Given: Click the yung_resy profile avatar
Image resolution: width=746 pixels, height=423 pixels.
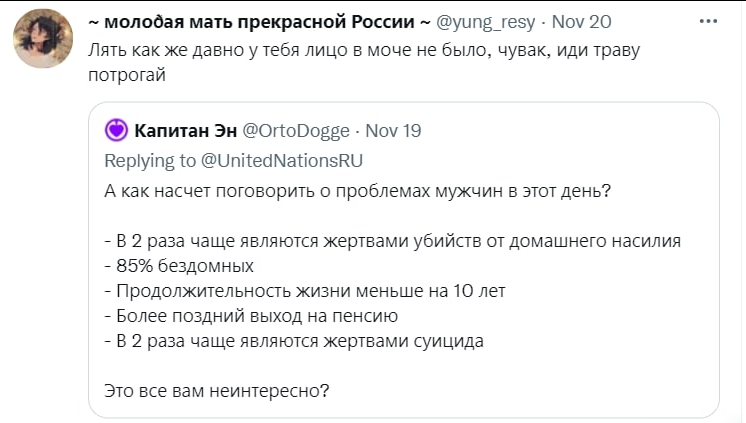Looking at the screenshot, I should [41, 41].
